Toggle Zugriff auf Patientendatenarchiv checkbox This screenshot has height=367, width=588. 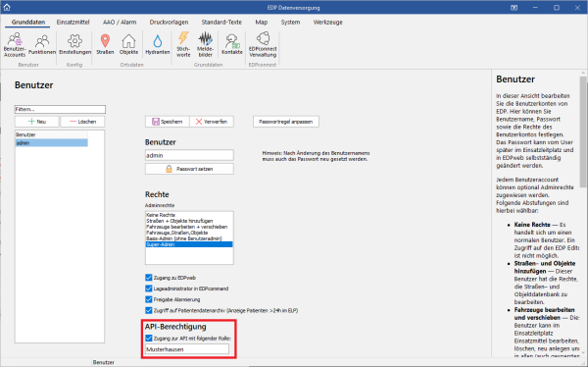click(x=149, y=310)
